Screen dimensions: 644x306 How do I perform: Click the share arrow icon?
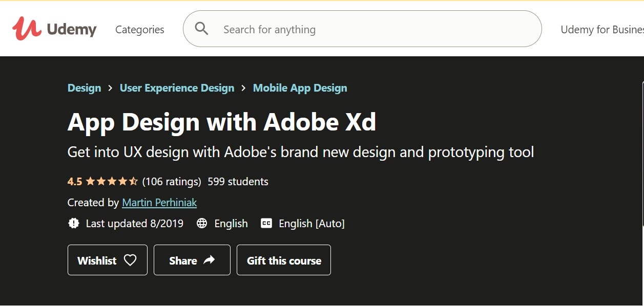(x=209, y=260)
